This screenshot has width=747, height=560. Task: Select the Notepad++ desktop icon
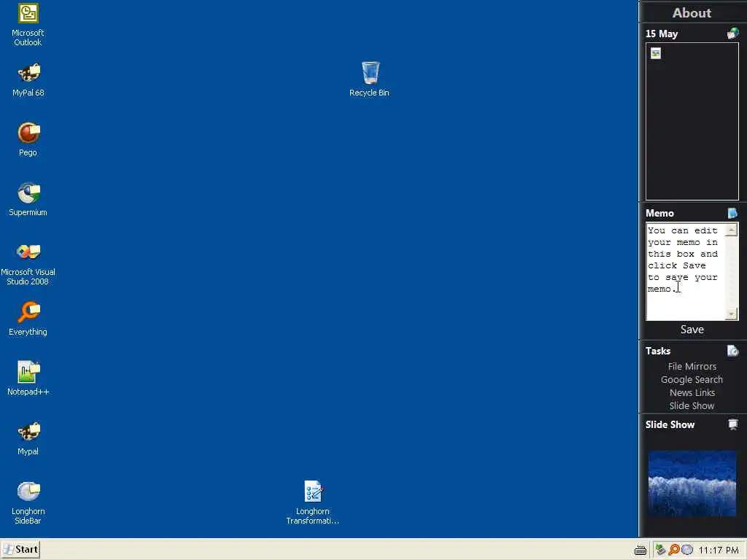(x=28, y=378)
